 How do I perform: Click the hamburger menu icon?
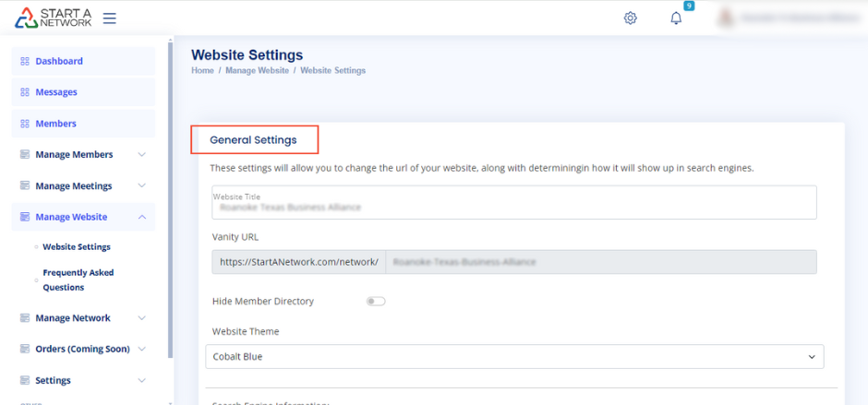109,18
